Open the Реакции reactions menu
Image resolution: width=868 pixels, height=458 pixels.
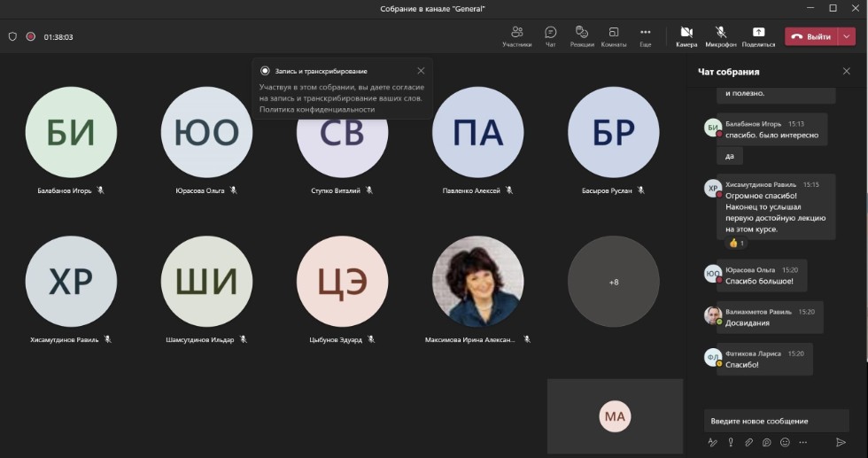pyautogui.click(x=581, y=35)
